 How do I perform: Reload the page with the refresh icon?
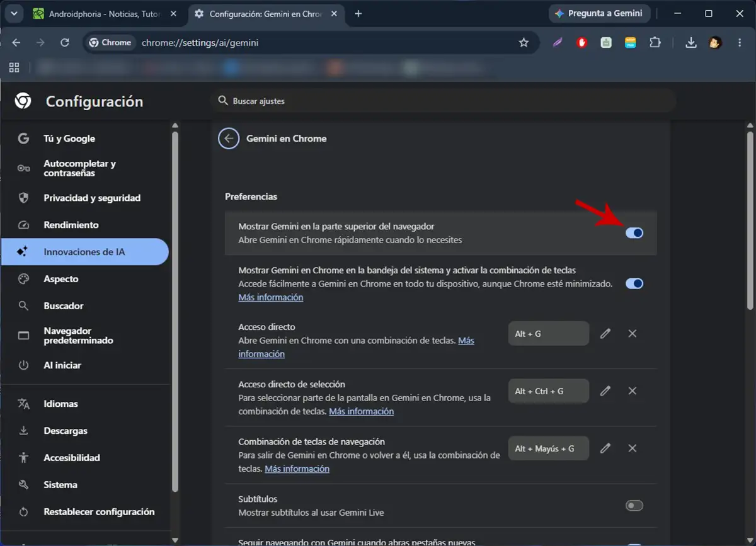click(x=64, y=43)
